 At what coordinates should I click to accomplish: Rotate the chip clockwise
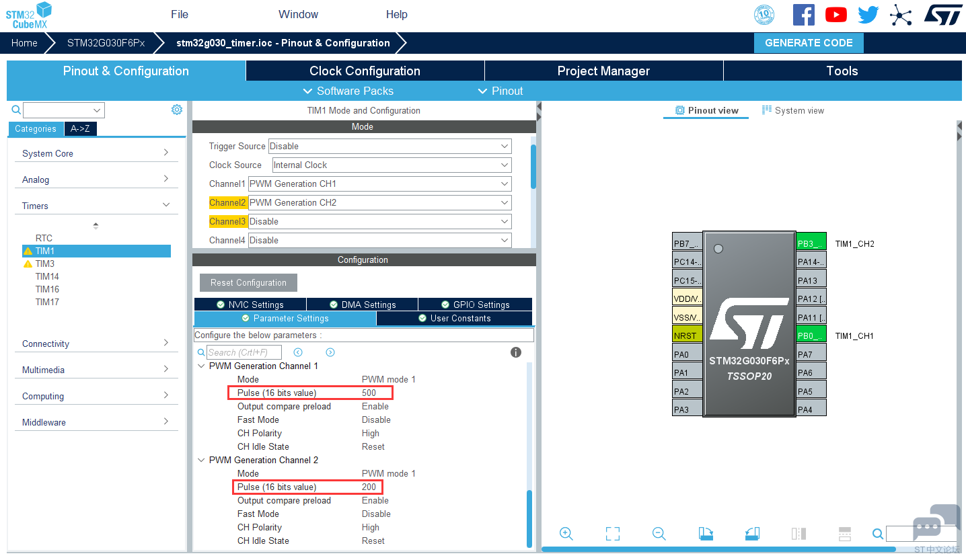coord(706,534)
